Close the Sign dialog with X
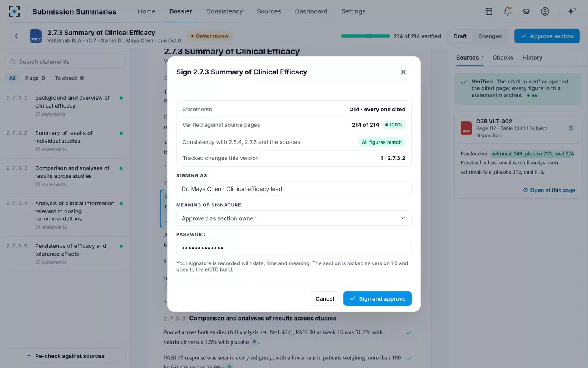588x368 pixels. coord(403,72)
